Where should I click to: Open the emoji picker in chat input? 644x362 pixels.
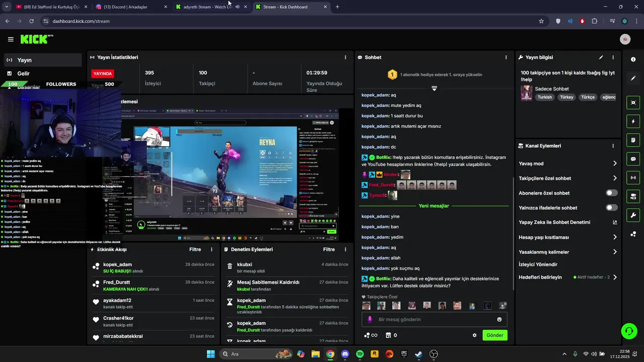pyautogui.click(x=499, y=319)
